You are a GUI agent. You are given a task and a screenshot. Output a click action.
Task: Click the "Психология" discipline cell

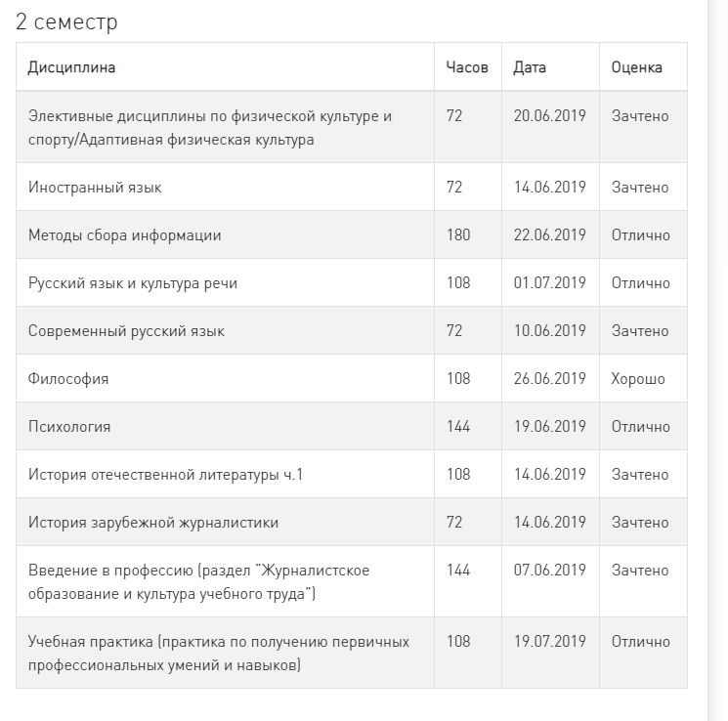pos(69,427)
